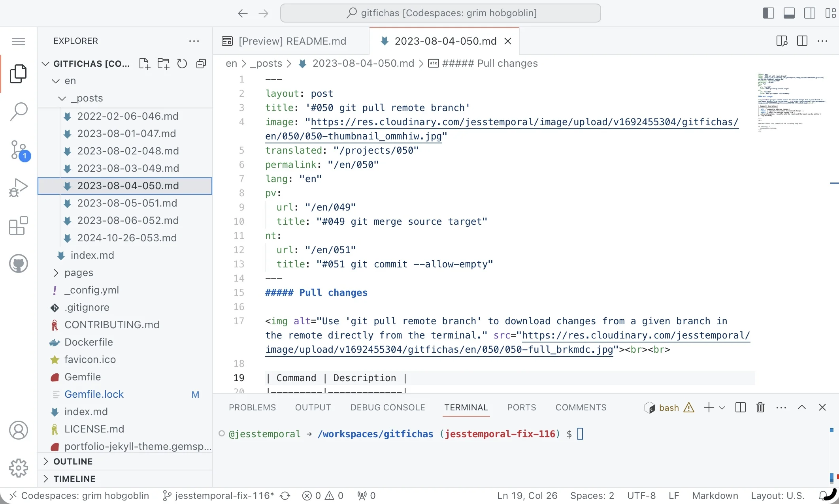Open the GitHub view in the activity bar

click(x=18, y=263)
